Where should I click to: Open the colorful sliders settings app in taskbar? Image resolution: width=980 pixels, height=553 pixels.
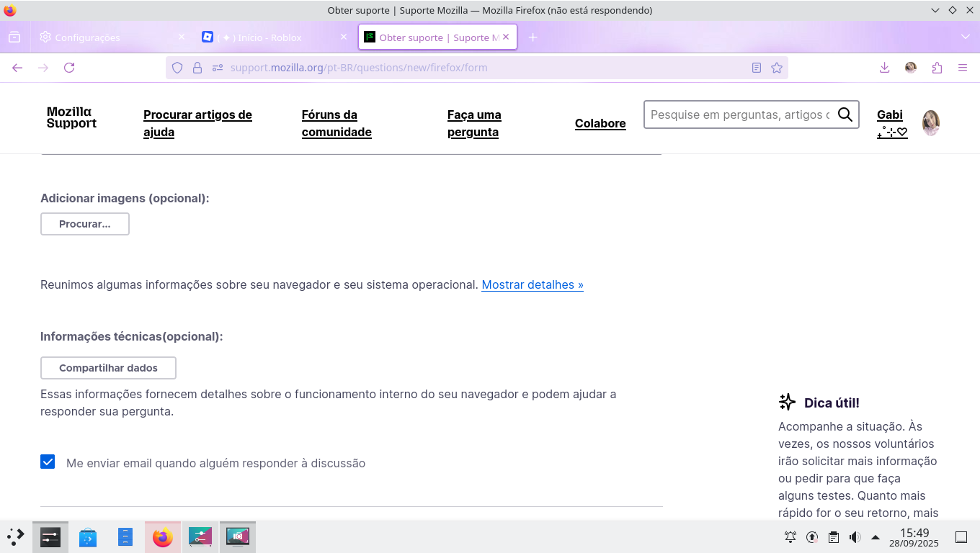coord(200,536)
